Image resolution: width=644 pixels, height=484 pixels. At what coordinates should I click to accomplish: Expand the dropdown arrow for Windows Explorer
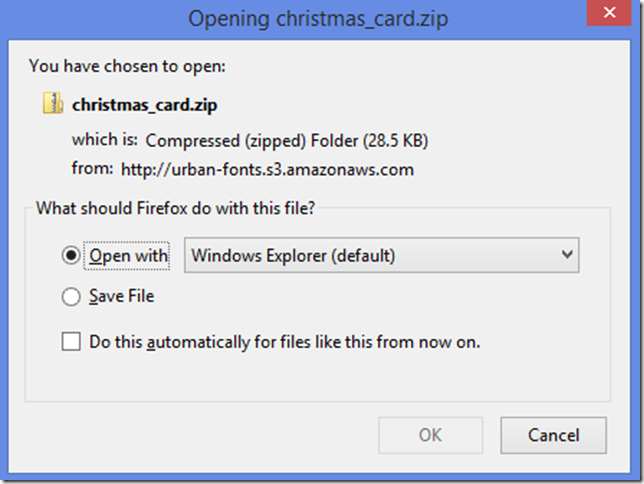coord(567,255)
